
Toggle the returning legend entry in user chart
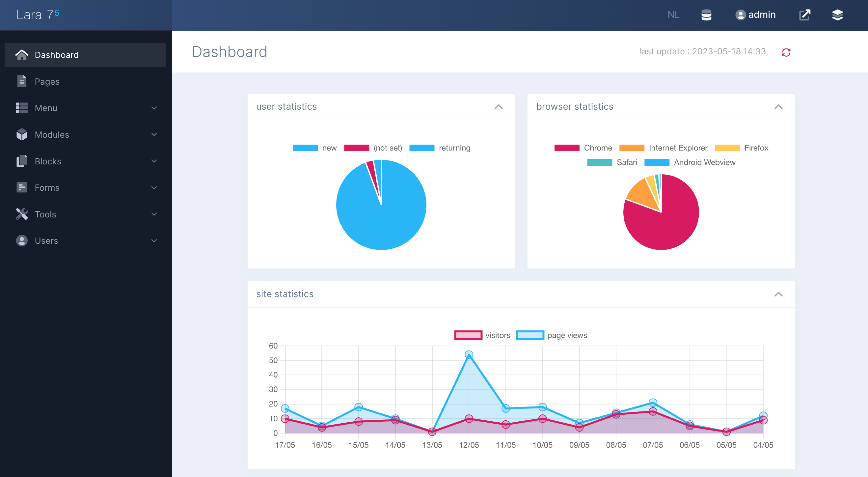(x=439, y=148)
